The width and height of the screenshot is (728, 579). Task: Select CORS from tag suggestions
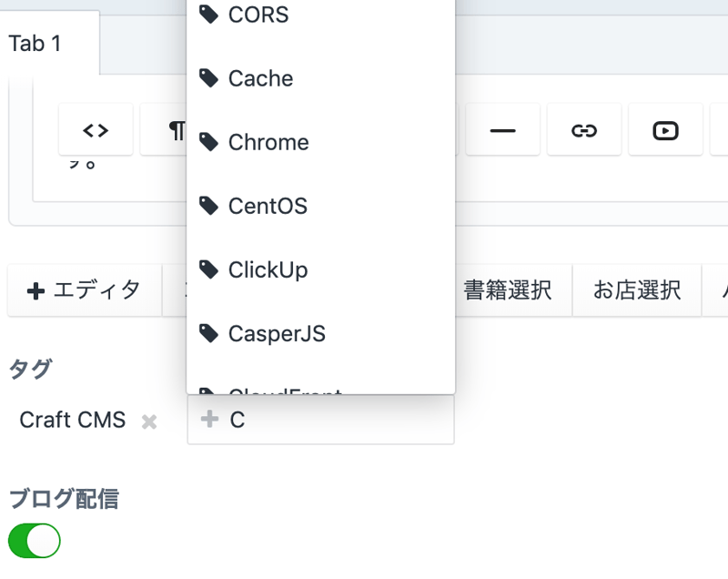(x=258, y=15)
